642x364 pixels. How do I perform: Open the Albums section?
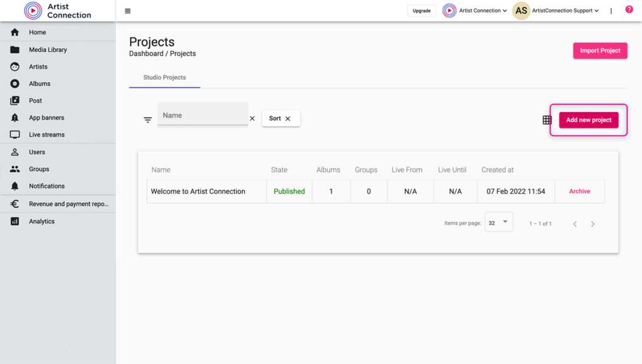pyautogui.click(x=39, y=83)
